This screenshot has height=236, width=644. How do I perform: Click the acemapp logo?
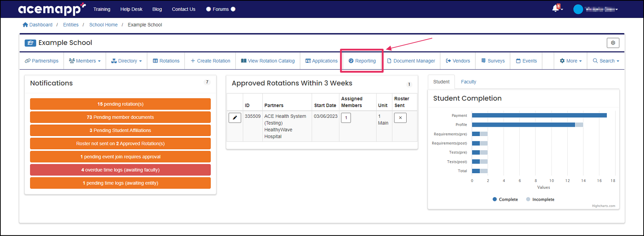pos(52,9)
